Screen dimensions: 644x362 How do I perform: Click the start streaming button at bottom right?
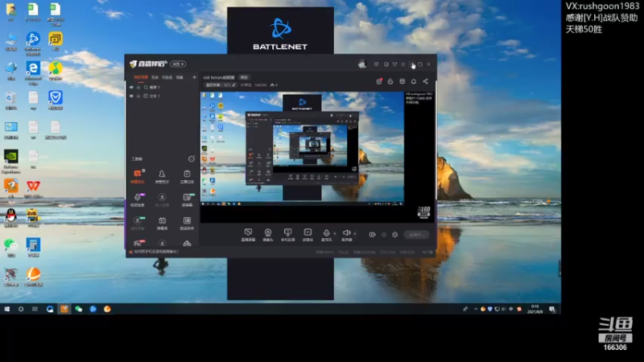click(416, 235)
